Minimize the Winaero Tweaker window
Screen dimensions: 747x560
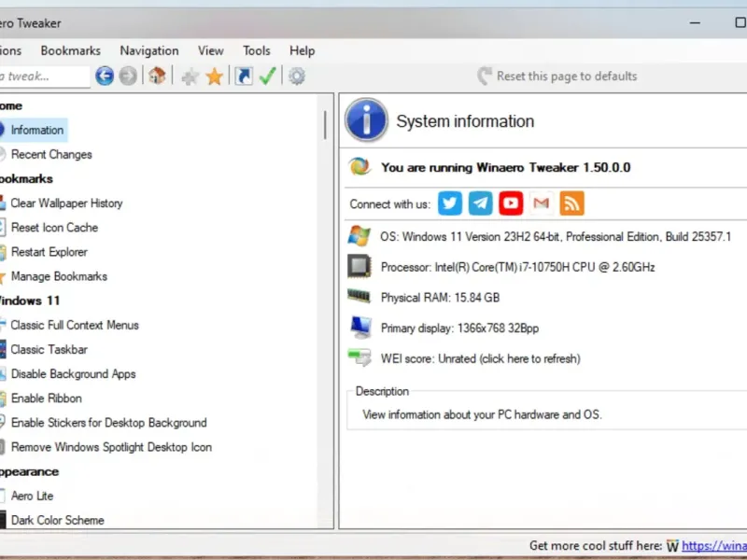(x=695, y=22)
